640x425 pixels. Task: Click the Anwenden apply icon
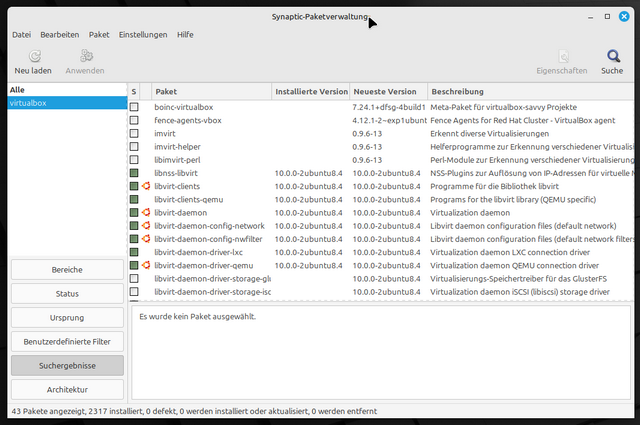87,56
